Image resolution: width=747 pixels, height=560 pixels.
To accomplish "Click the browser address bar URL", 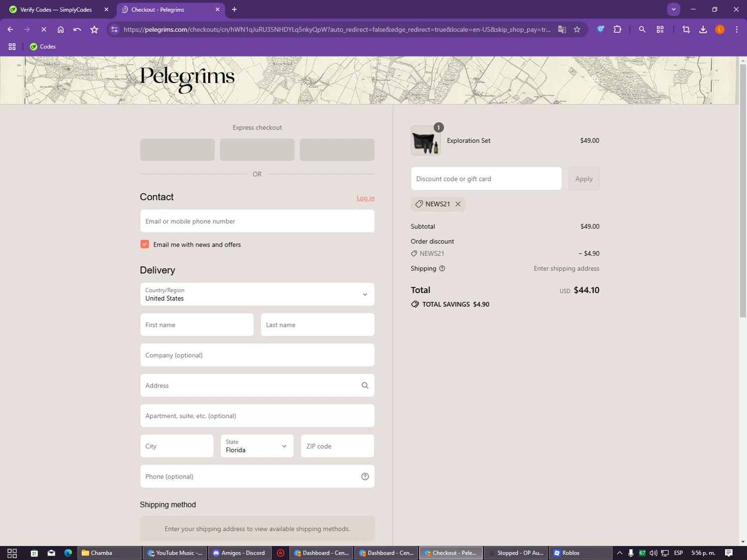I will pyautogui.click(x=337, y=29).
